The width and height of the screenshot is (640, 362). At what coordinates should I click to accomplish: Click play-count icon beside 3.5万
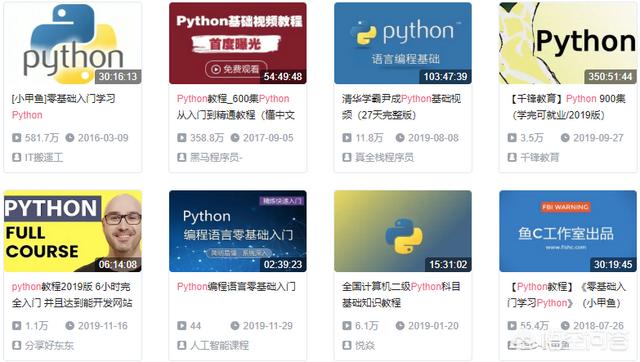tap(512, 138)
